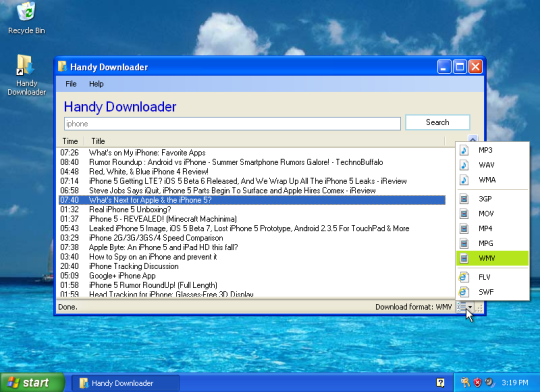The image size is (540, 392).
Task: Select the Recycle Bin desktop icon
Action: (x=27, y=18)
